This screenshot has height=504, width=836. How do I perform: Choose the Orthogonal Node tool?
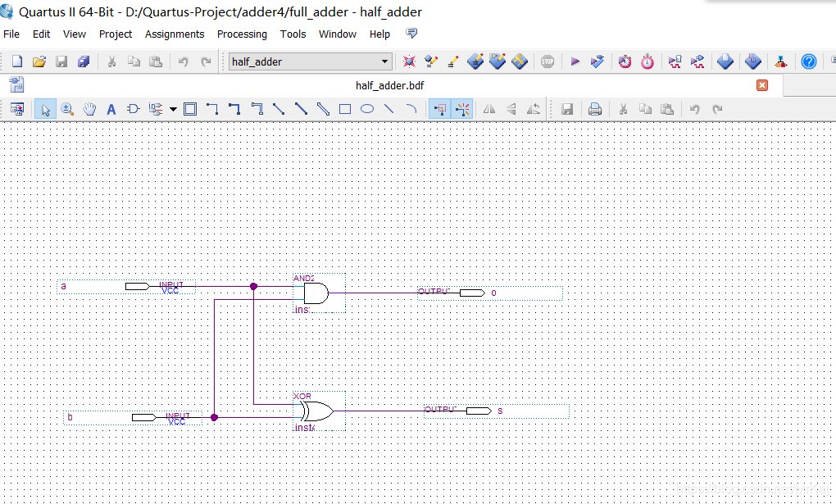(212, 109)
